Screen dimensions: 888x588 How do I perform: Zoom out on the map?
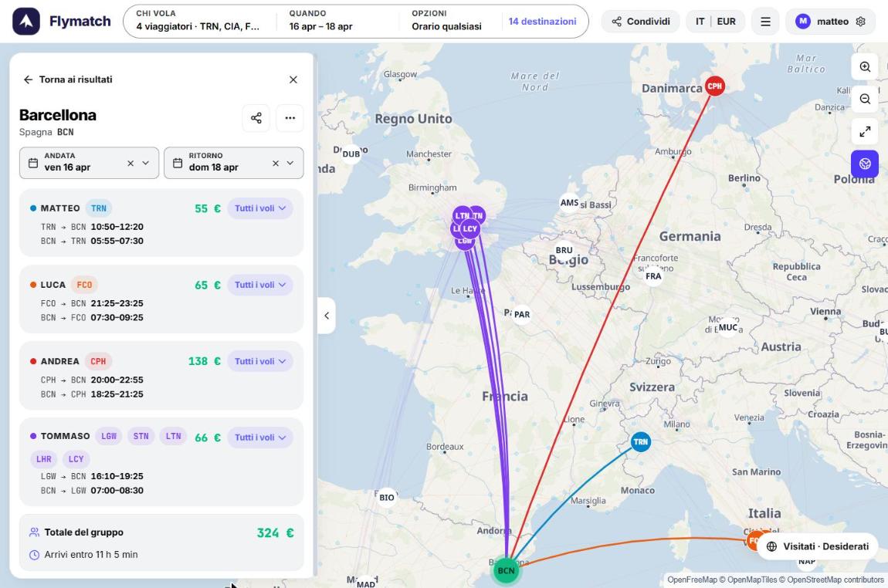pyautogui.click(x=865, y=100)
